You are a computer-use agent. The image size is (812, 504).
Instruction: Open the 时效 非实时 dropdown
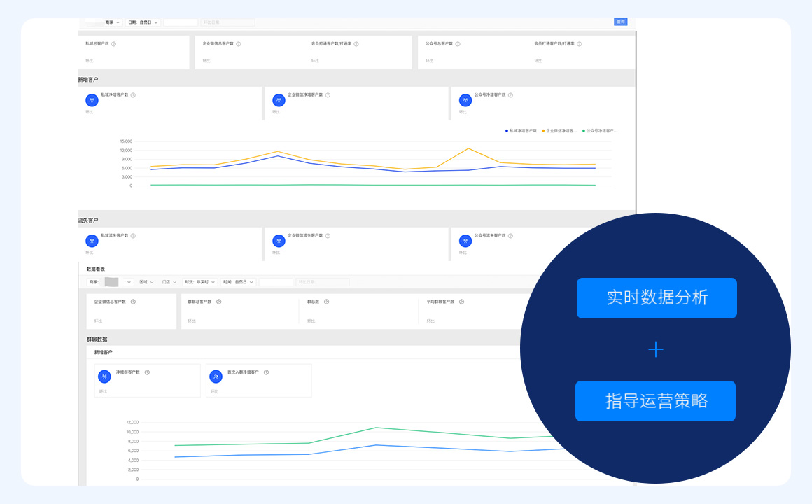click(199, 282)
